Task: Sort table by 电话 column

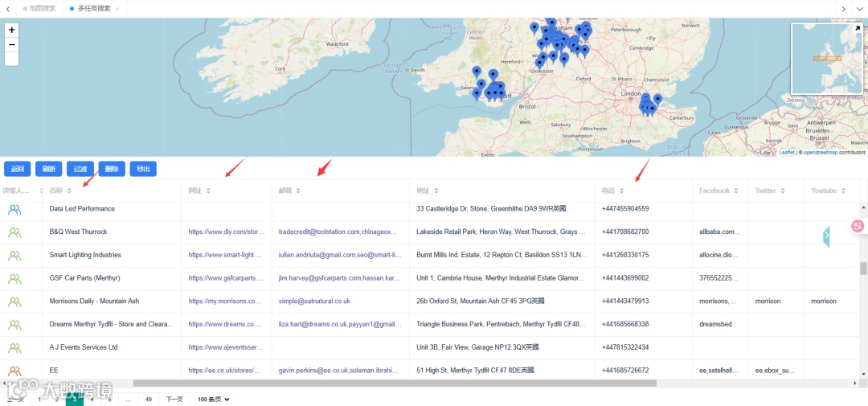Action: click(621, 191)
